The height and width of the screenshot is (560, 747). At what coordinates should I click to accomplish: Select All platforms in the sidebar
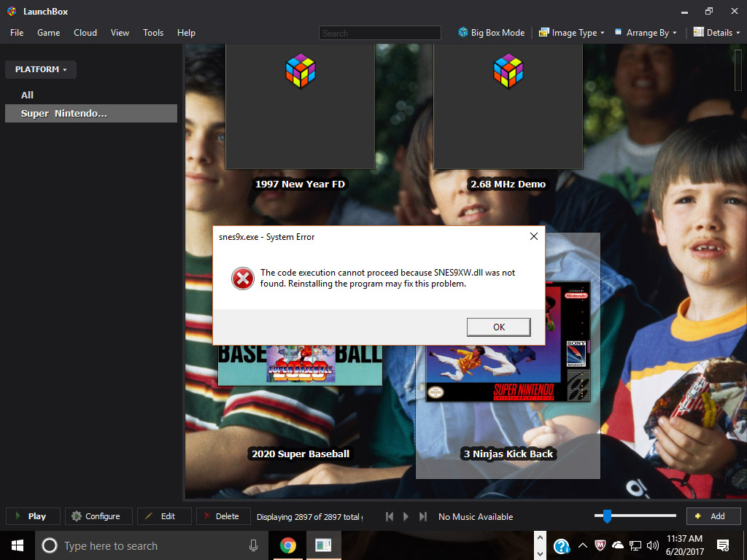[27, 95]
